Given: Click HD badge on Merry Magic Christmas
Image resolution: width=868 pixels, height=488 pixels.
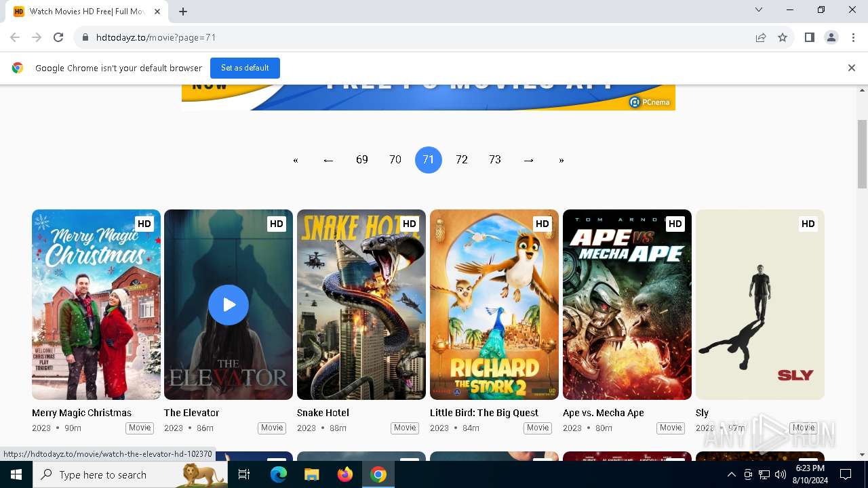Looking at the screenshot, I should 144,224.
